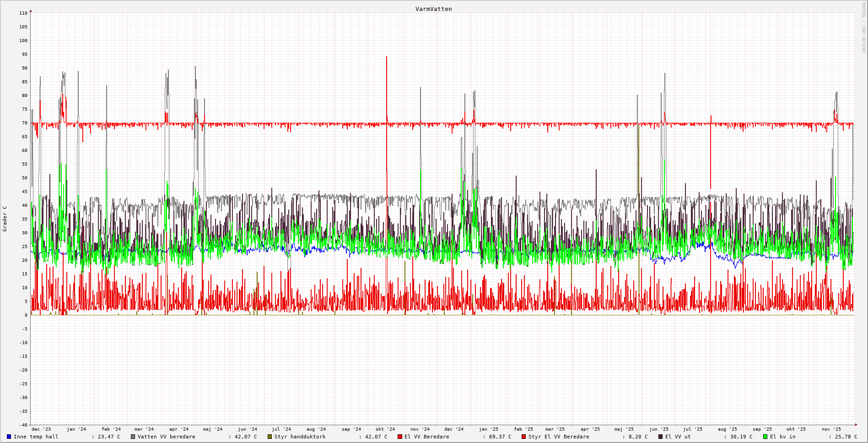Image resolution: width=868 pixels, height=443 pixels.
Task: Click the Styr El VV Beredare swatch
Action: (524, 437)
